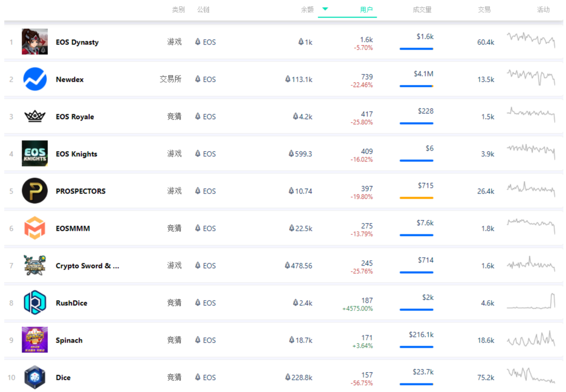This screenshot has height=392, width=566.
Task: Click EOS chain icon in Crypto Sword row
Action: click(197, 265)
